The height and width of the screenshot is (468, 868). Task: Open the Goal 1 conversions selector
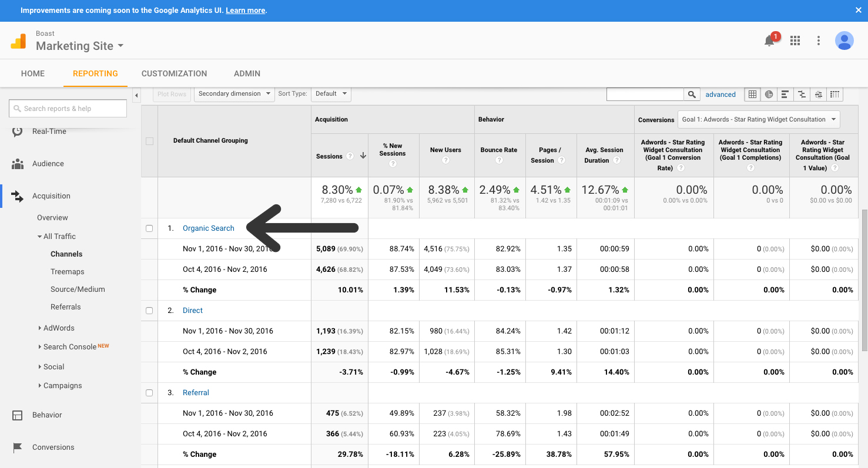pyautogui.click(x=758, y=119)
